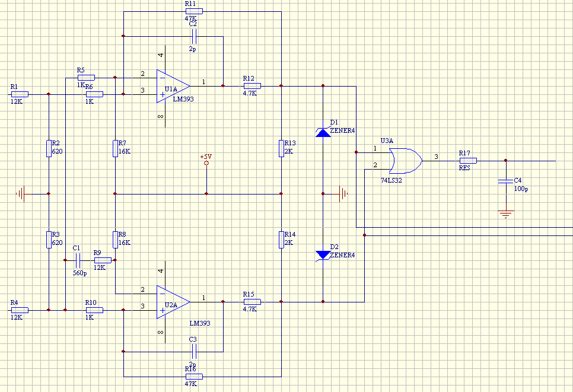The height and width of the screenshot is (392, 573).
Task: Click the LM393 label under U2A
Action: click(x=200, y=323)
